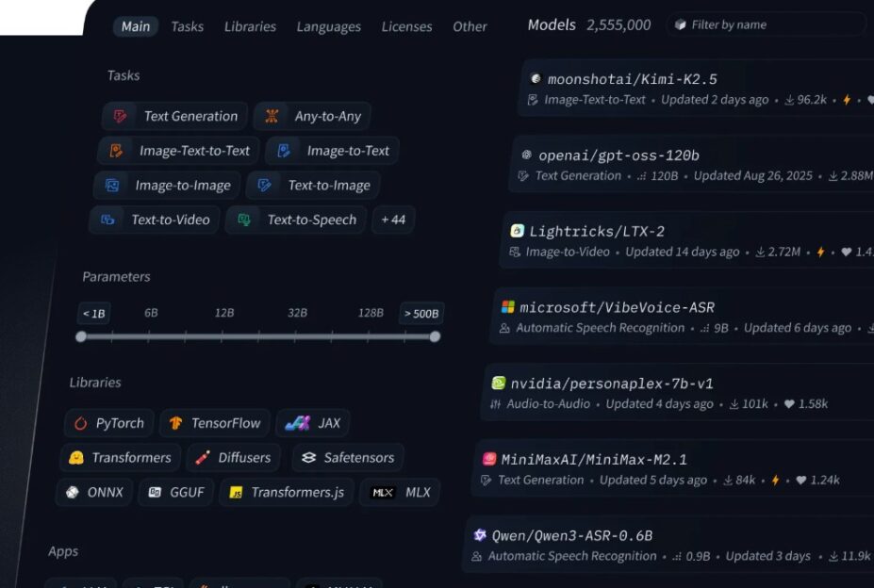Filter by JAX library

pos(313,423)
